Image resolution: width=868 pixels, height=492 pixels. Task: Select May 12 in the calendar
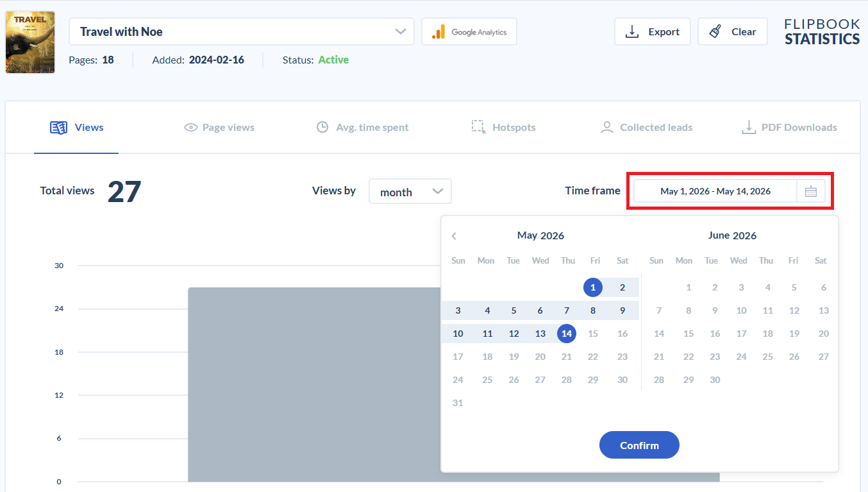(513, 334)
